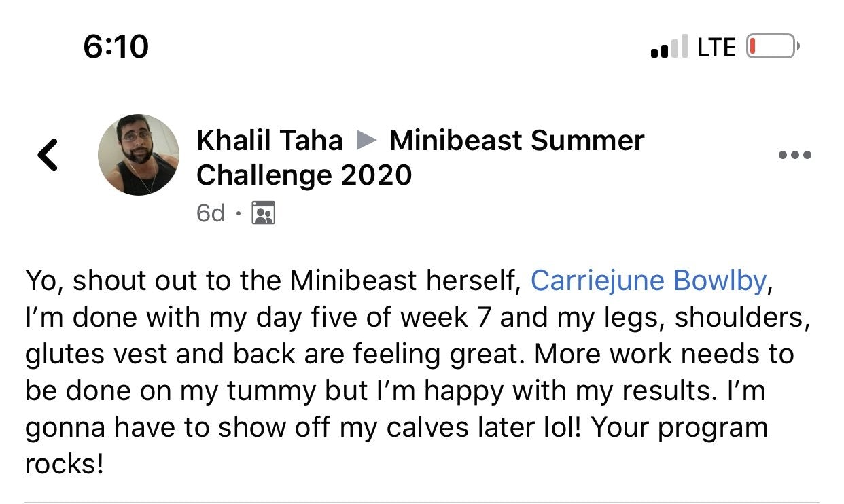Open the Khalil Taha profile name

click(x=269, y=141)
